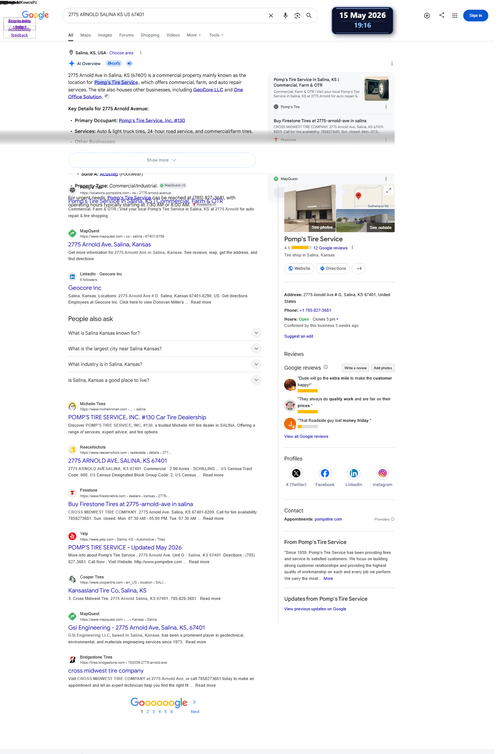Screen dimensions: 500x754
Task: Open search by image lens icon
Action: (x=297, y=15)
